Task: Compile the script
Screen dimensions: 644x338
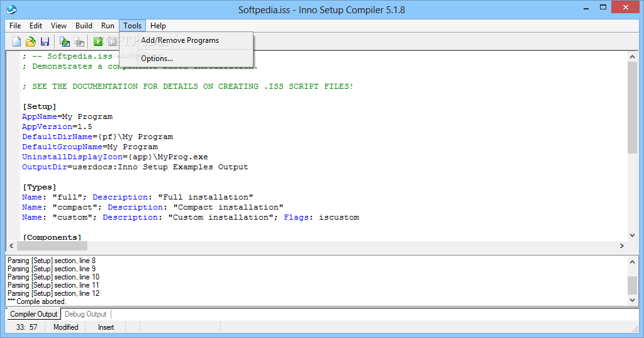Action: [65, 42]
